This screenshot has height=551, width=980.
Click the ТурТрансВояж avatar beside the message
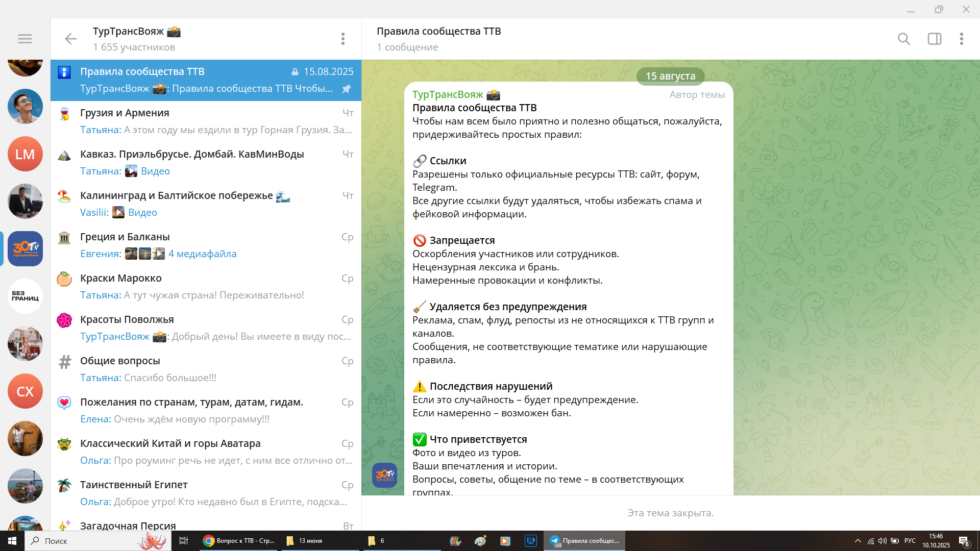[x=384, y=475]
